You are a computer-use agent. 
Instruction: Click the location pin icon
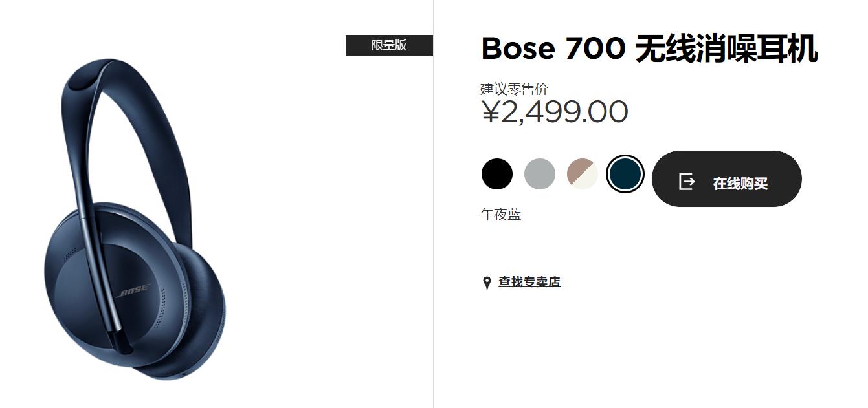tap(487, 283)
